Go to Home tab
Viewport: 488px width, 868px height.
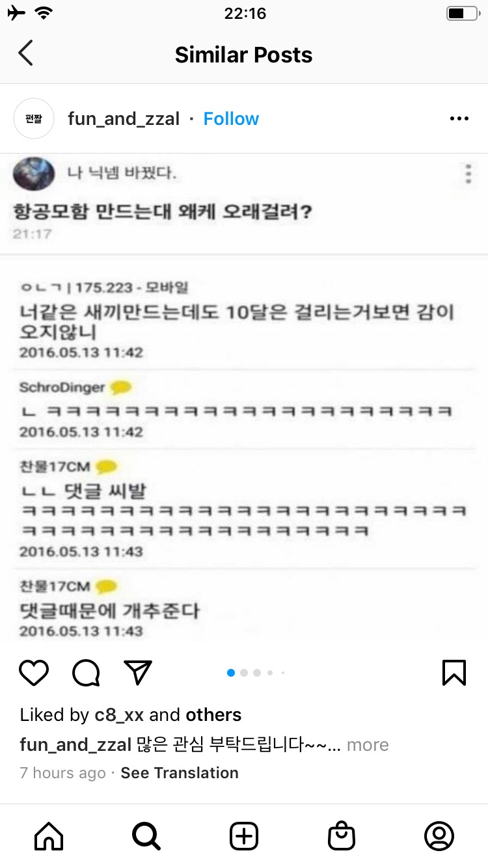coord(49,836)
